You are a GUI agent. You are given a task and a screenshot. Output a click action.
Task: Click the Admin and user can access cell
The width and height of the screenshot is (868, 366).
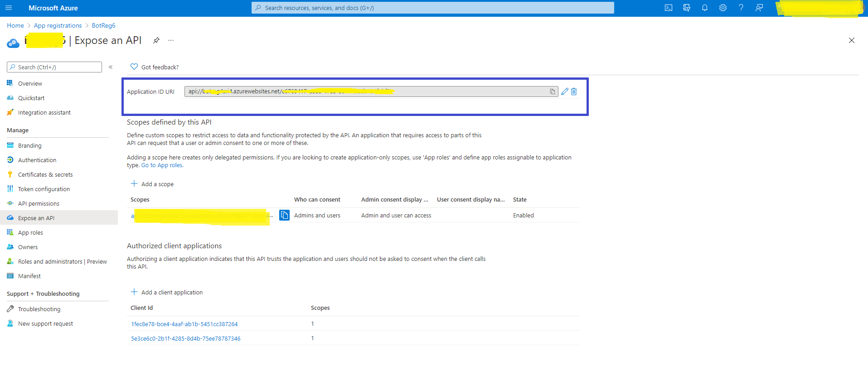(x=396, y=215)
